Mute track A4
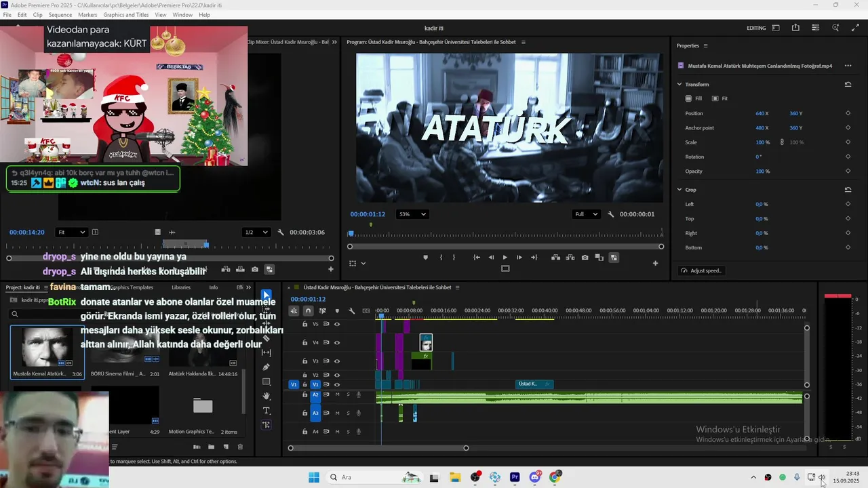868x488 pixels. tap(337, 432)
